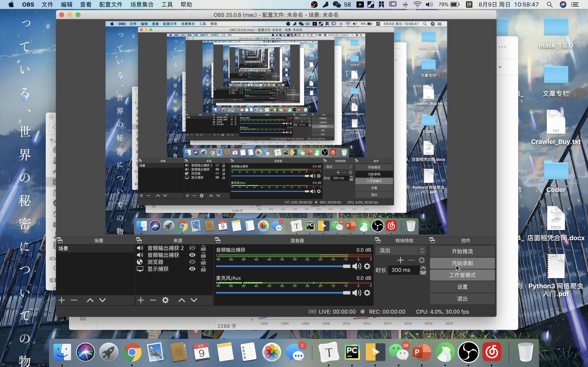Move scene down with chevron in 场景 panel
This screenshot has width=588, height=367.
point(102,300)
